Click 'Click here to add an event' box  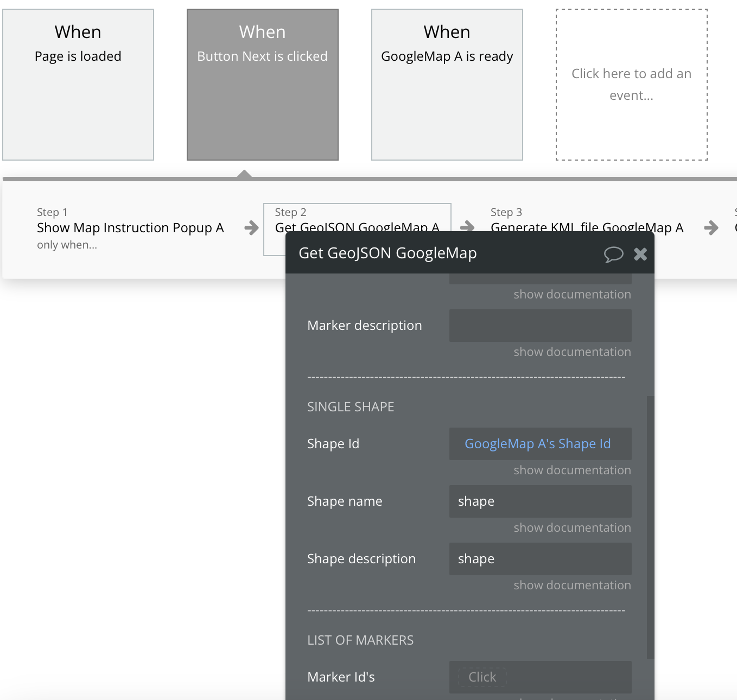[631, 84]
